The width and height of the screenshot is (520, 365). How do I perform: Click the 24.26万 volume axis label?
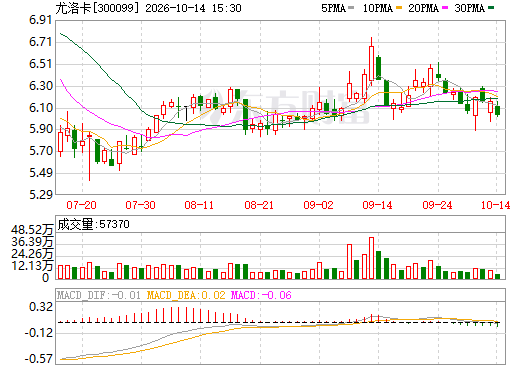pyautogui.click(x=32, y=254)
